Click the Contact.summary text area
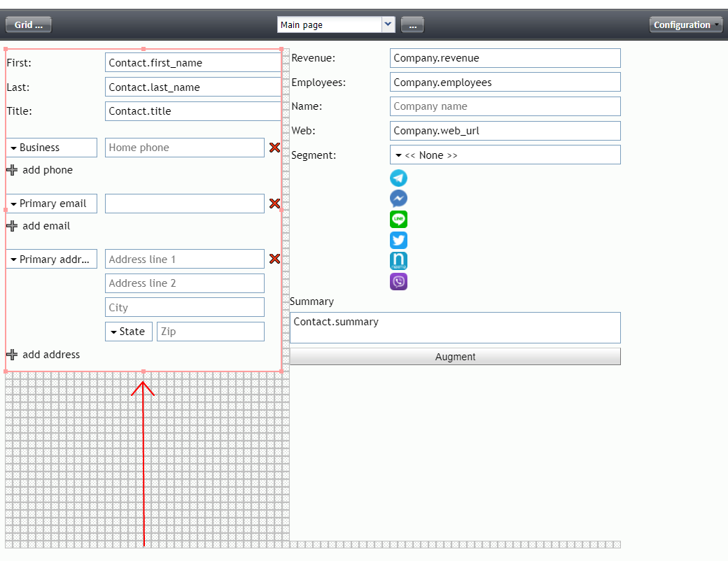Screen dimensions: 728x561 pos(455,327)
